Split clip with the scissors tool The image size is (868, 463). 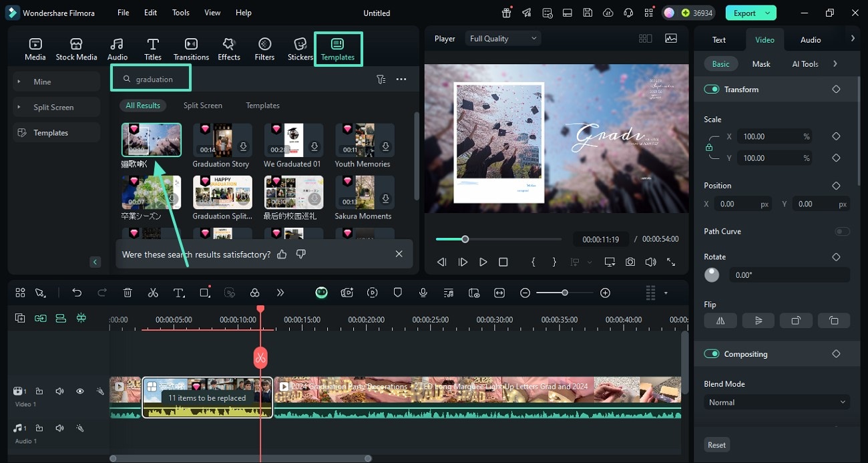tap(153, 293)
